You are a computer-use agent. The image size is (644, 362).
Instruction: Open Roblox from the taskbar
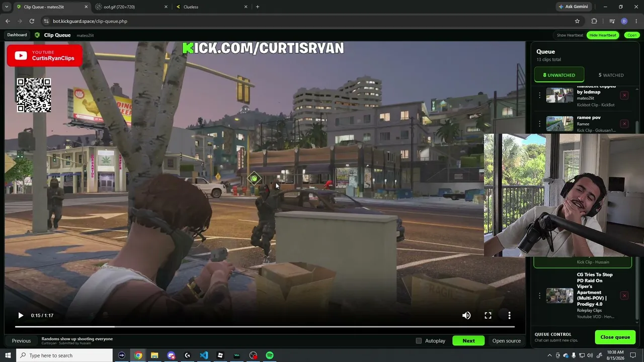pos(220,355)
